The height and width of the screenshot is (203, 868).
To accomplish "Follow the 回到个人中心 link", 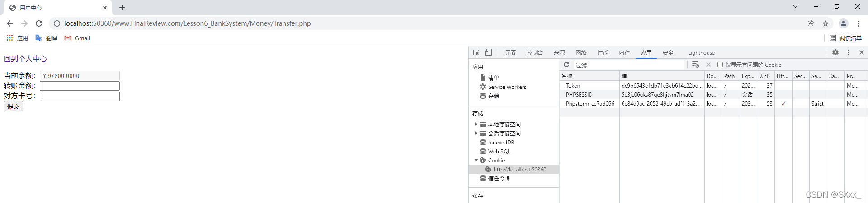I will 25,59.
